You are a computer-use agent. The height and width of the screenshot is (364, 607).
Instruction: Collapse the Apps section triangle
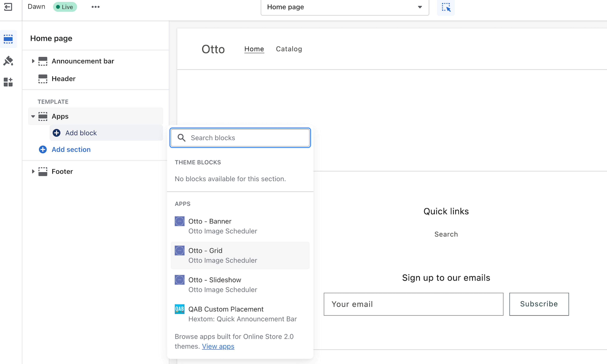33,116
